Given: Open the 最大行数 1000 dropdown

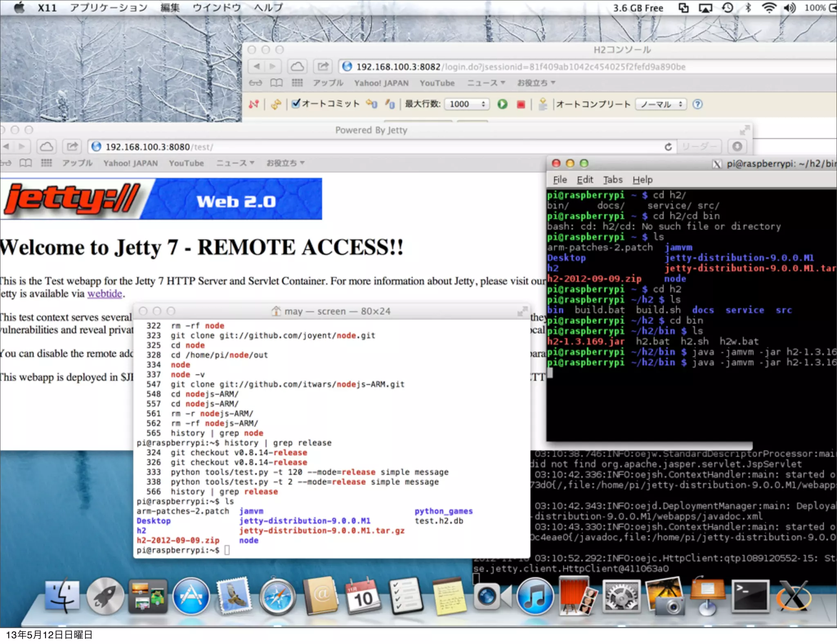Looking at the screenshot, I should (x=467, y=104).
